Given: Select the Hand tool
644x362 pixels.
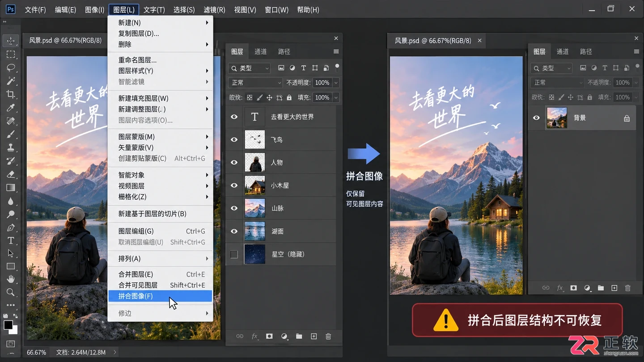Looking at the screenshot, I should [11, 279].
